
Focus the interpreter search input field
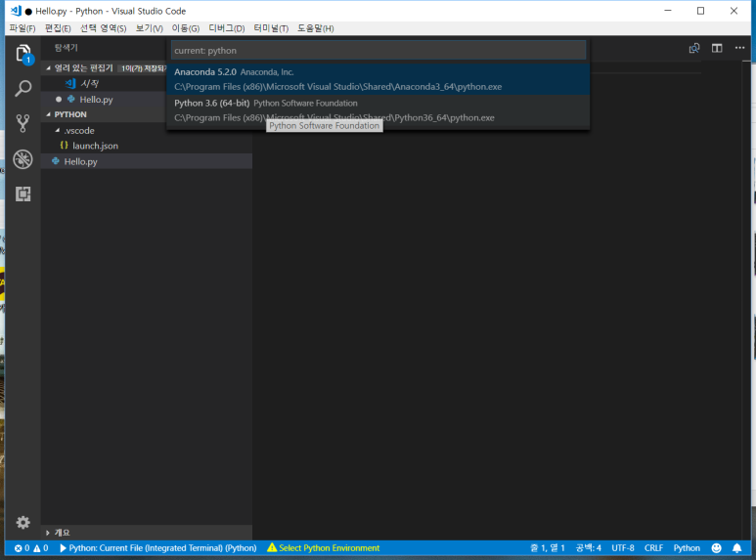(x=378, y=51)
